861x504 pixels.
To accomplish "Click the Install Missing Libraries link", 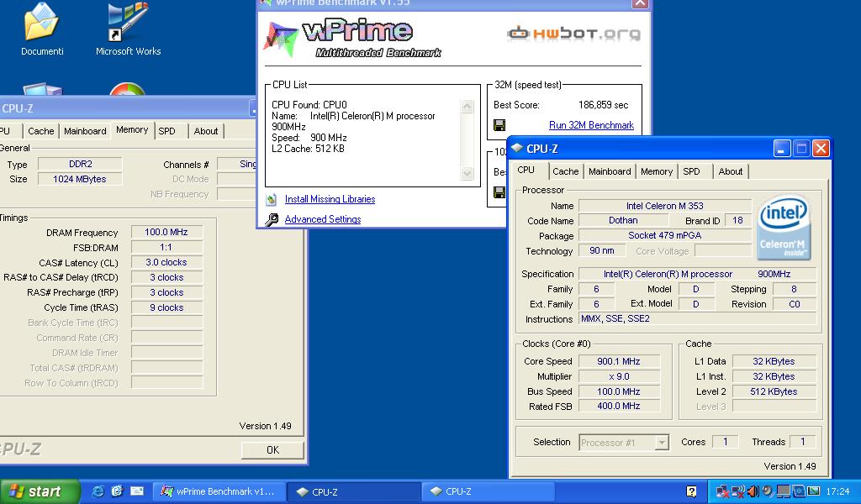I will (x=330, y=199).
